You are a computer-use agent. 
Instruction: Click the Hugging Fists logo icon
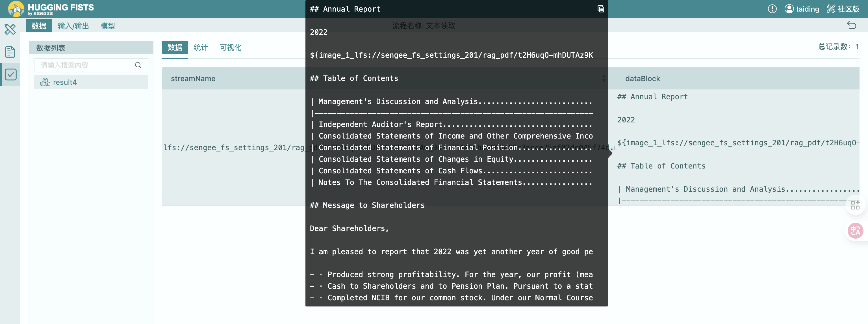pyautogui.click(x=16, y=9)
